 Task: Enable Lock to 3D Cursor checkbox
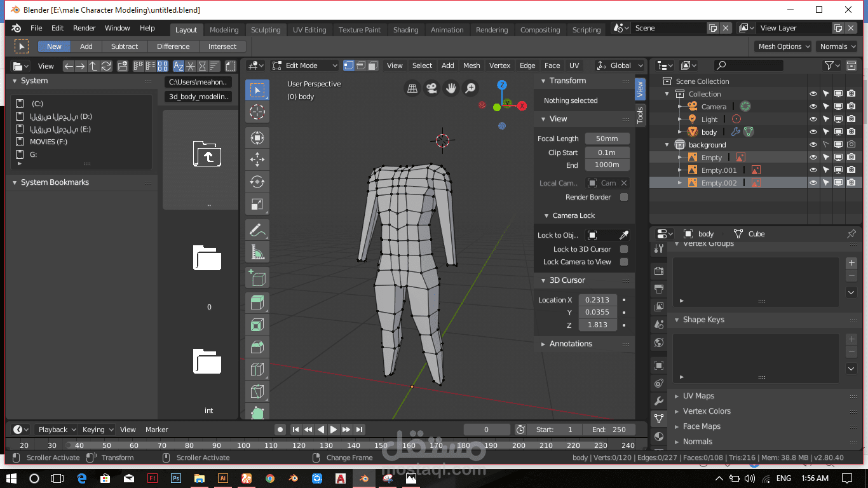(x=624, y=249)
